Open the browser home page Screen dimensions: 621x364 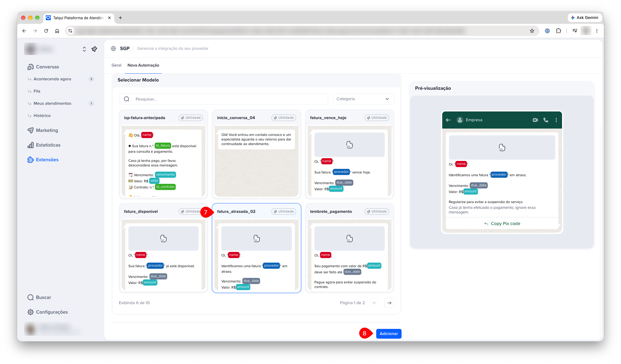pyautogui.click(x=57, y=31)
